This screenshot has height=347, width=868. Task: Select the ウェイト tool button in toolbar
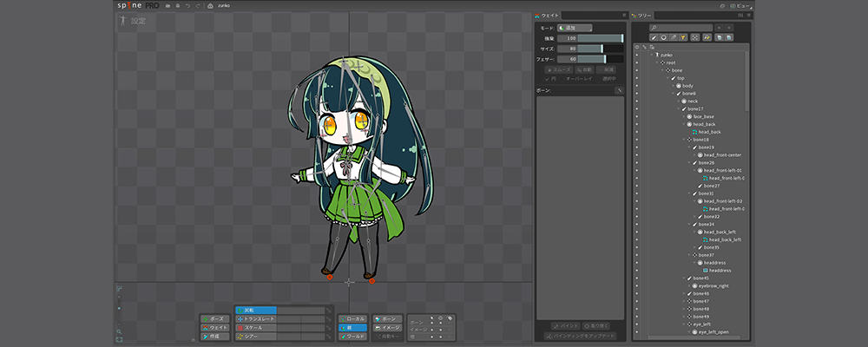(214, 328)
